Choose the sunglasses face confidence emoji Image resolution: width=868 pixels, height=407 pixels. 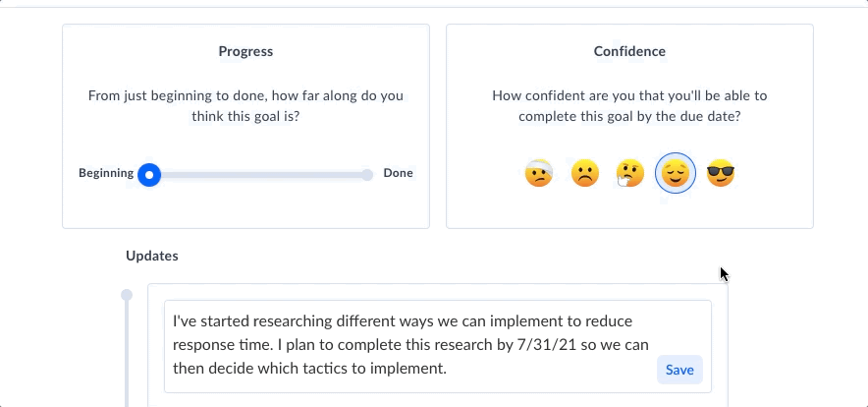721,173
